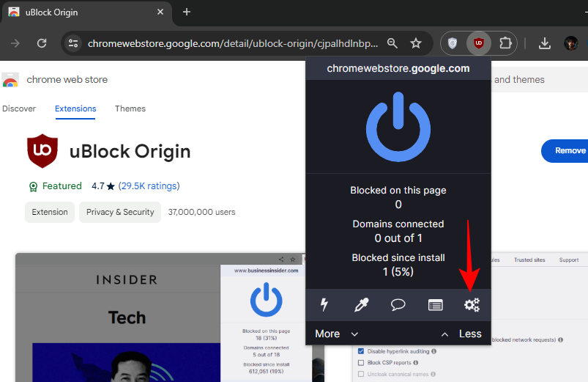Viewport: 588px width, 382px height.
Task: Click the address bar URL field
Action: (x=233, y=43)
